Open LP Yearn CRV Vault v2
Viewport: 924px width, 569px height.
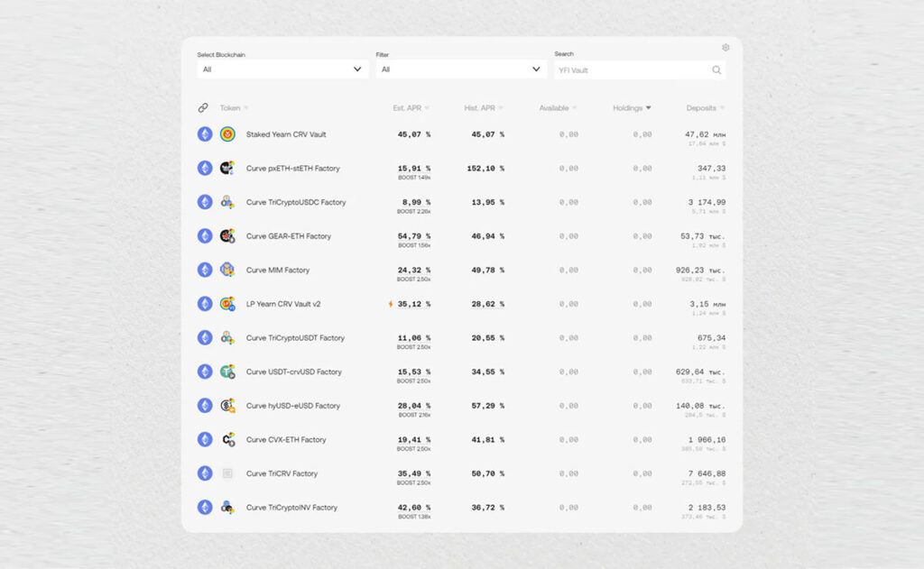[x=282, y=304]
